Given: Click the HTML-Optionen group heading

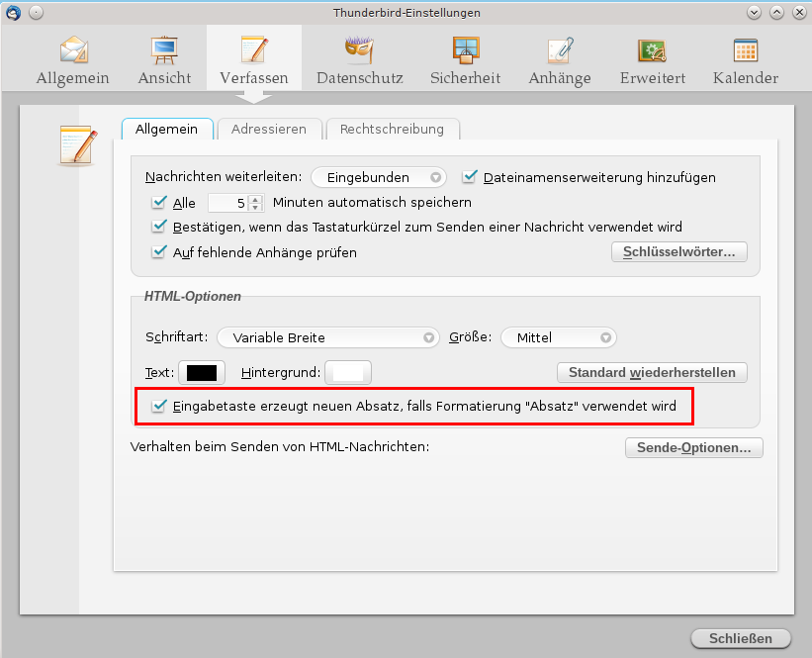Looking at the screenshot, I should [x=193, y=297].
